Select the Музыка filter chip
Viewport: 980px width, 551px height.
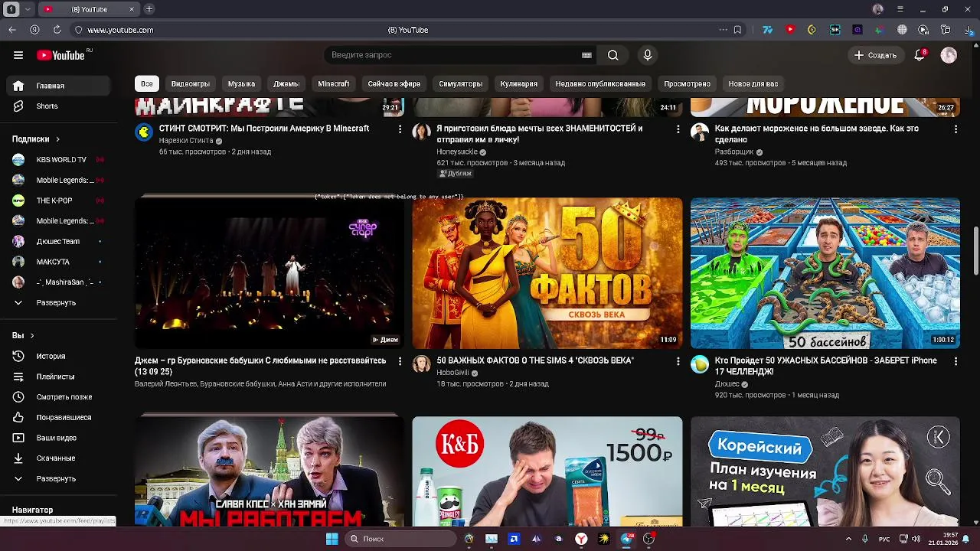click(241, 83)
